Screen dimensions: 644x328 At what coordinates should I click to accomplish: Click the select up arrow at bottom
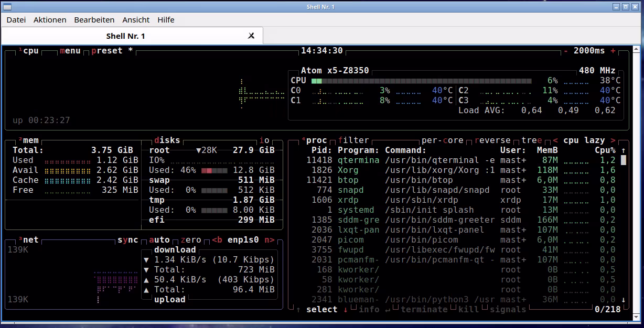click(x=298, y=310)
